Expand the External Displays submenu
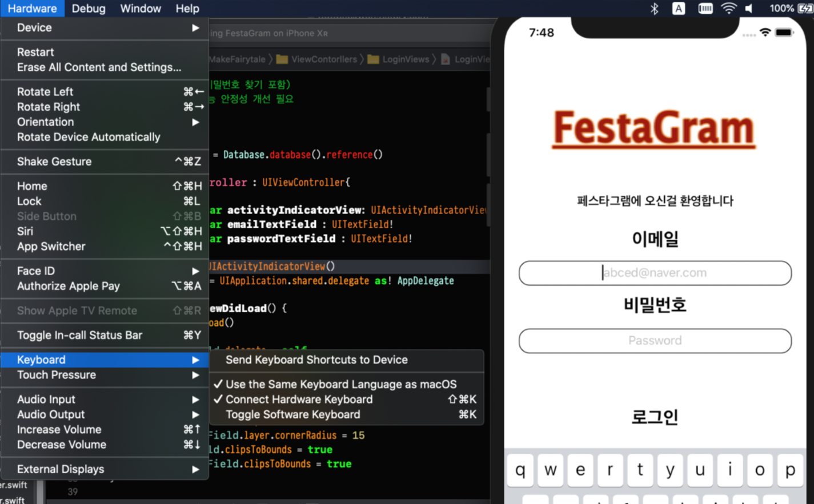Screen dimensions: 814x504 [x=105, y=469]
